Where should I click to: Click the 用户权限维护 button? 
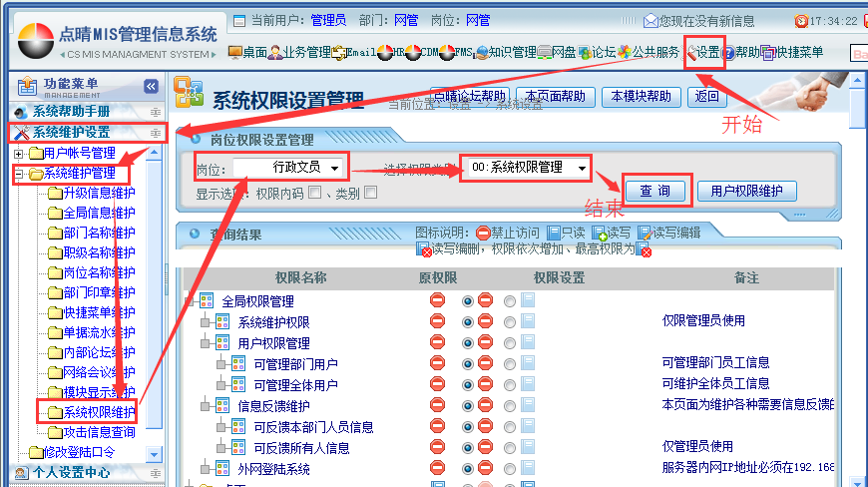point(747,191)
